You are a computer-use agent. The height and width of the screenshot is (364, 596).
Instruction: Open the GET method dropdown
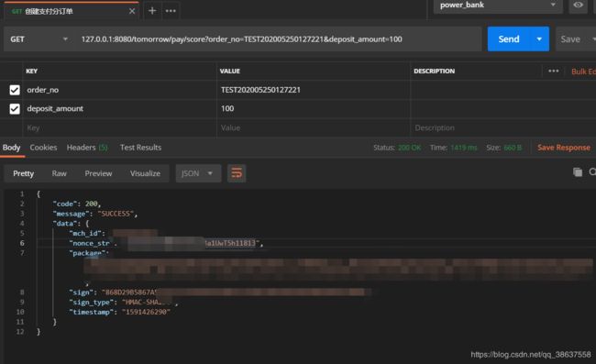pos(39,39)
